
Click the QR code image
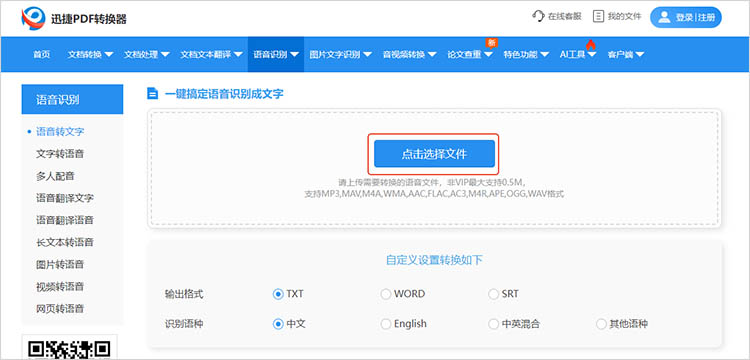click(x=69, y=348)
